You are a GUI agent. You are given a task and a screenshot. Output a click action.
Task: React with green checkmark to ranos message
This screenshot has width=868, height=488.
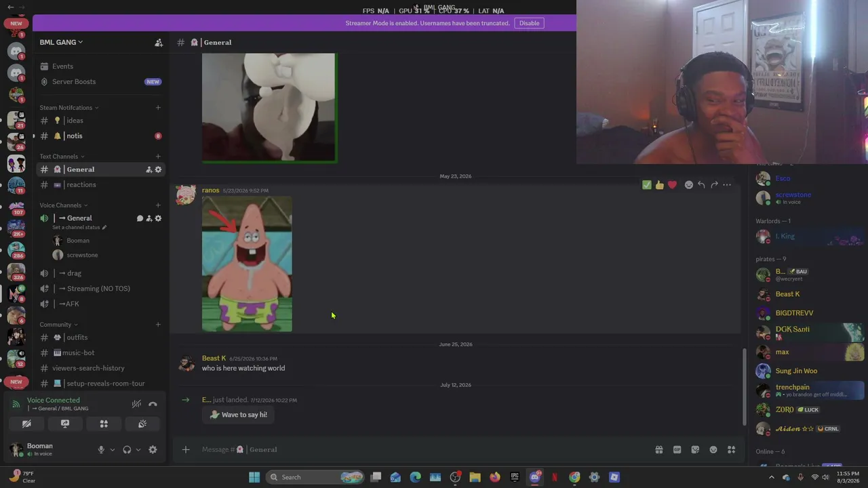(x=647, y=184)
